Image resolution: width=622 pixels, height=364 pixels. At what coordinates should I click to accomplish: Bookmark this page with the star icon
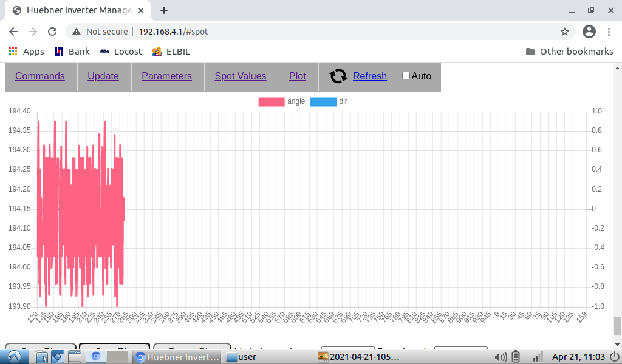click(x=565, y=32)
